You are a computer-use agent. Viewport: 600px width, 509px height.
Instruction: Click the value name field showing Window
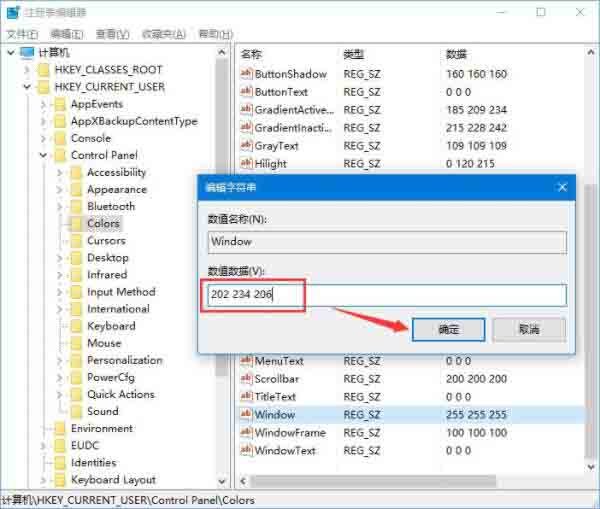click(x=387, y=242)
